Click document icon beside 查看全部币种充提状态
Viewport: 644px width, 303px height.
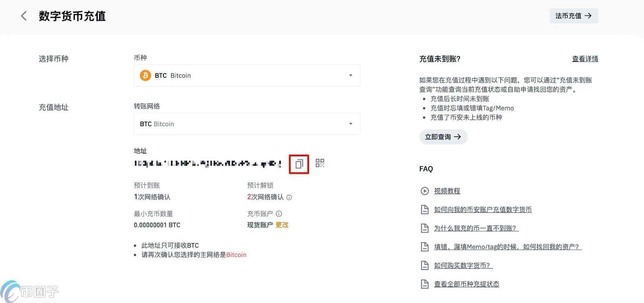(425, 284)
